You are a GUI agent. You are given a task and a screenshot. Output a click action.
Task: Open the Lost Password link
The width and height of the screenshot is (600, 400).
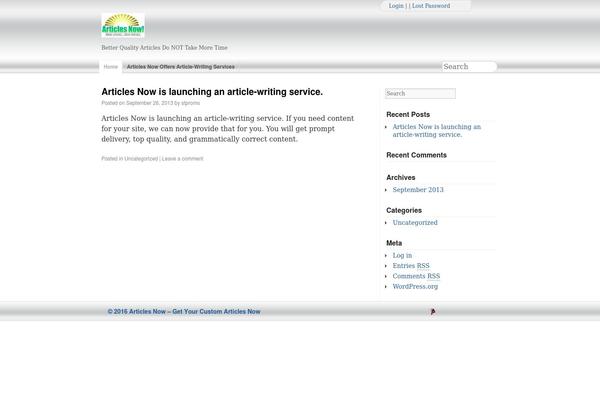click(x=431, y=6)
